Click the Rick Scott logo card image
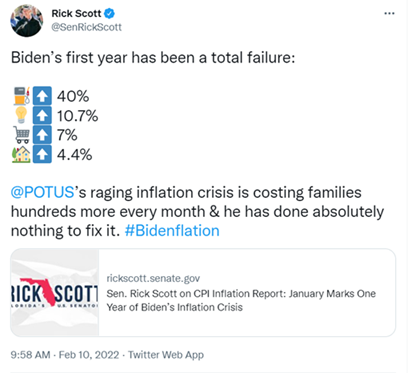This screenshot has height=373, width=408. point(55,292)
